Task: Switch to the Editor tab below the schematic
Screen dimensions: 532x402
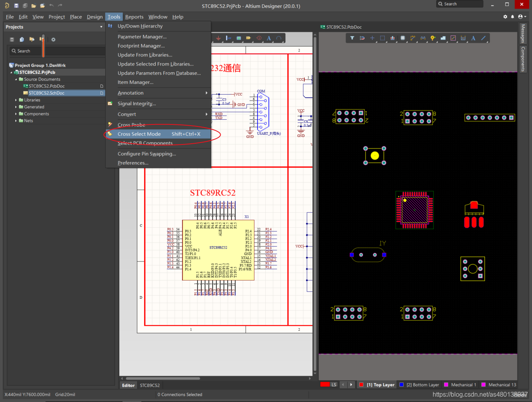Action: pos(128,386)
